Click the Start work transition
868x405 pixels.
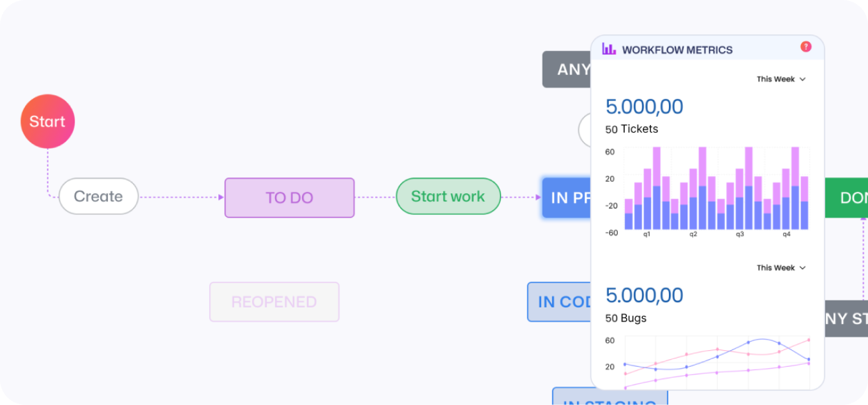click(x=448, y=196)
